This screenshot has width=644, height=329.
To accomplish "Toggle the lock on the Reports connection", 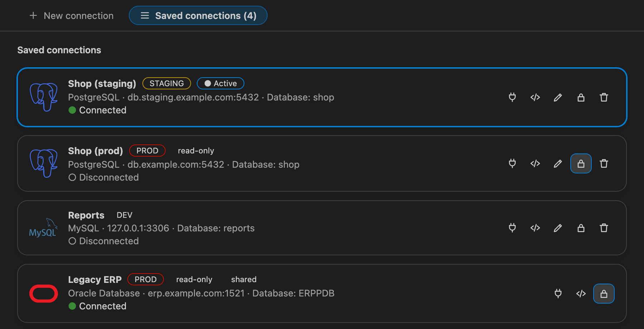I will [x=581, y=228].
